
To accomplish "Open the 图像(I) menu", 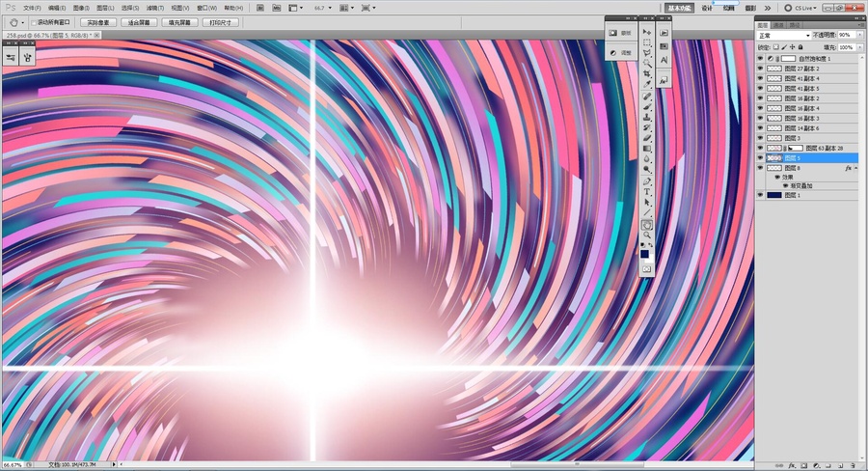I will click(81, 8).
